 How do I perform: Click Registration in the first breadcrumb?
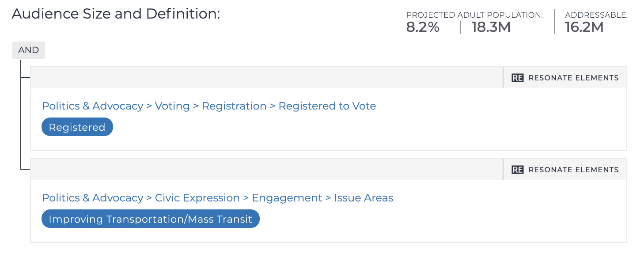[x=234, y=106]
